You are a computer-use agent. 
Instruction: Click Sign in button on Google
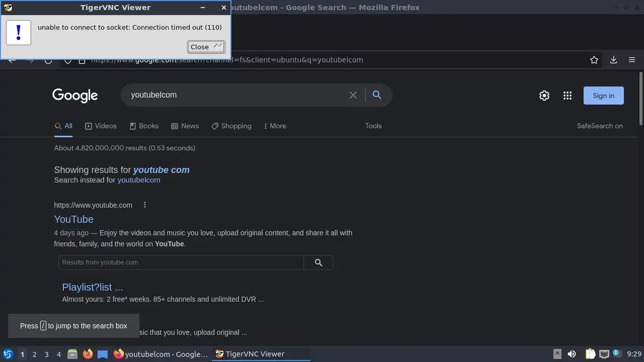click(603, 96)
